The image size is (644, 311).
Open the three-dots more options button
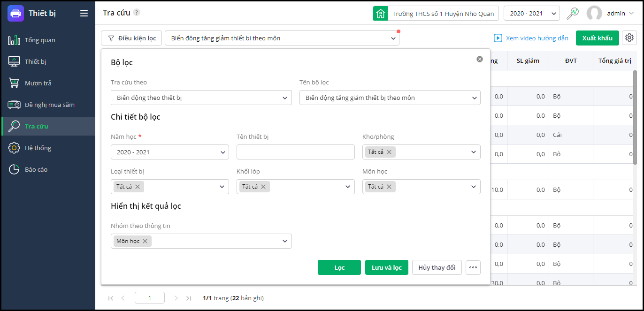[473, 267]
